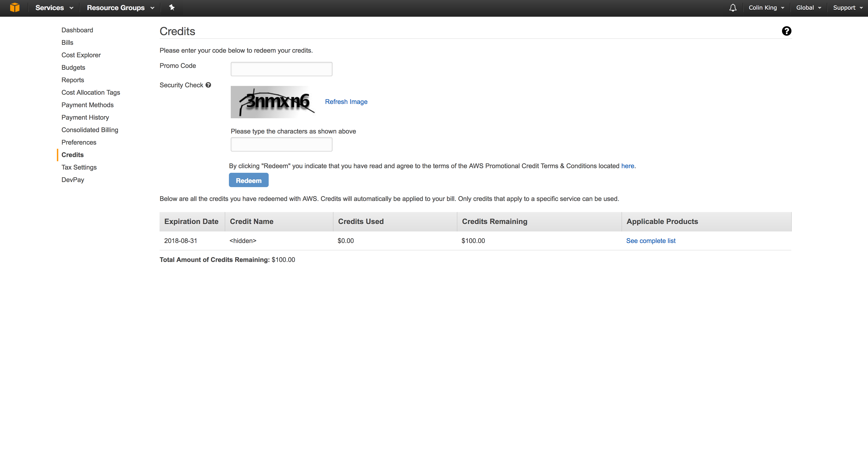
Task: Click the captcha characters text field
Action: [281, 144]
